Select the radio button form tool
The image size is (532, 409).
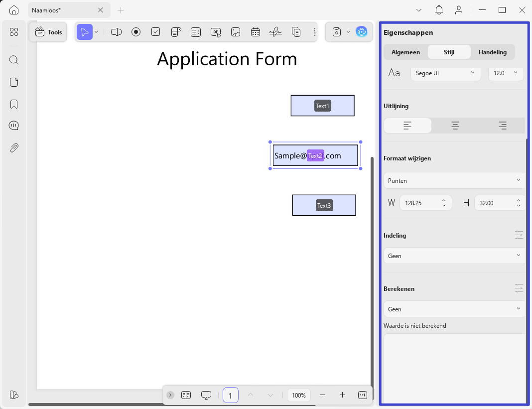[136, 32]
